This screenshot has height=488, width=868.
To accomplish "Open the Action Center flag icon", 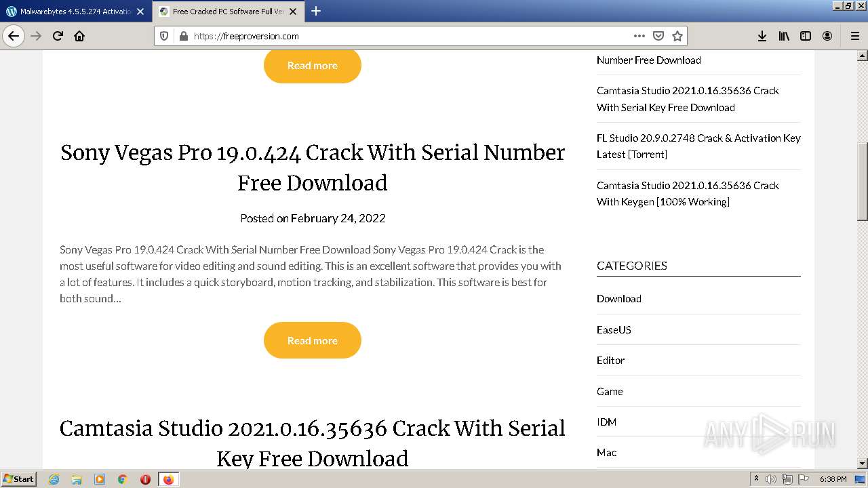I will (803, 479).
